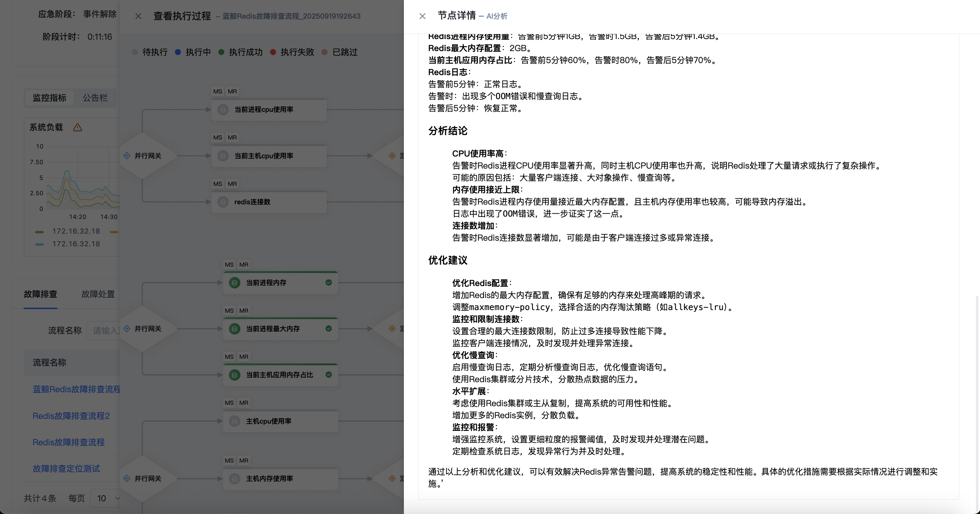Open the 故障排查定位测试 link
This screenshot has height=514, width=980.
tap(66, 469)
